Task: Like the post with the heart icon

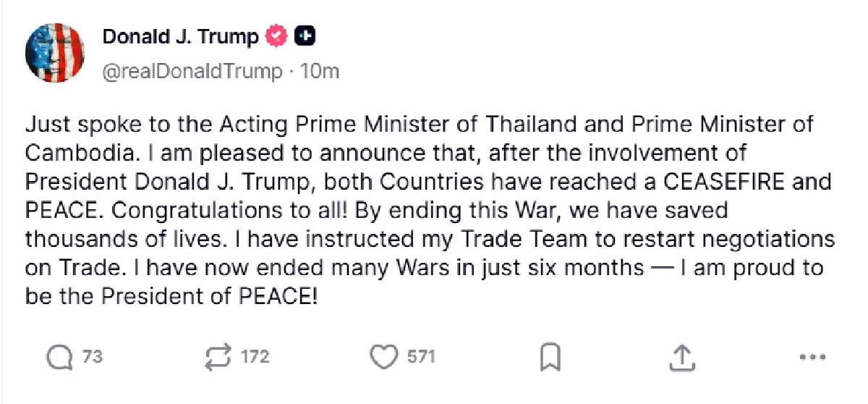Action: 384,357
